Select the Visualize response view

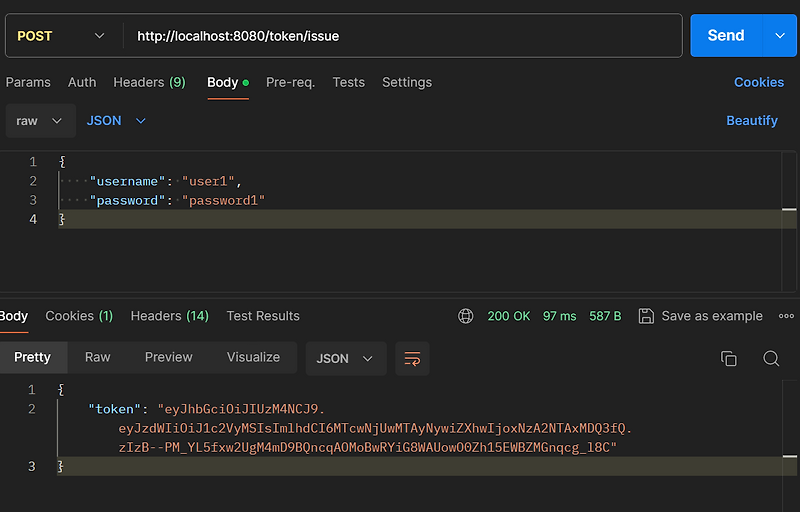254,357
